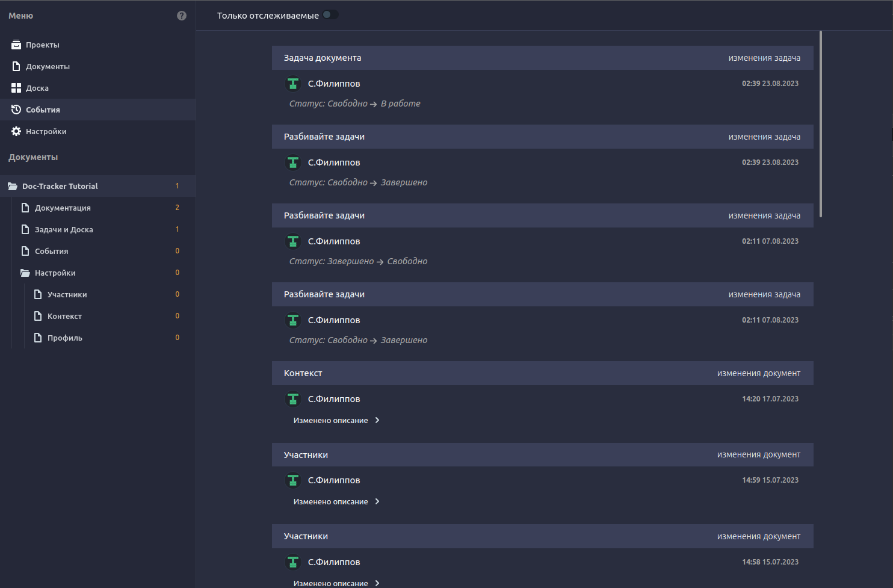The image size is (893, 588).
Task: Click the Документы file icon in menu
Action: (x=16, y=66)
